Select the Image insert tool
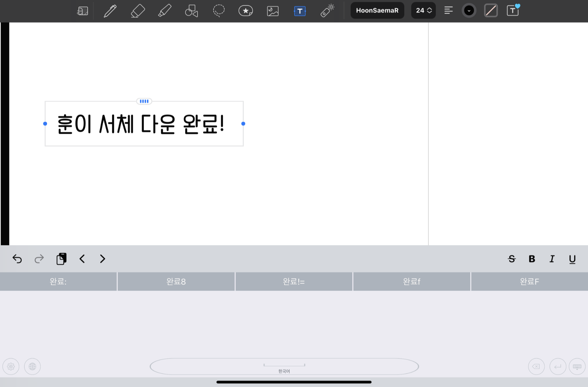Screen dimensions: 588x387 [273, 11]
